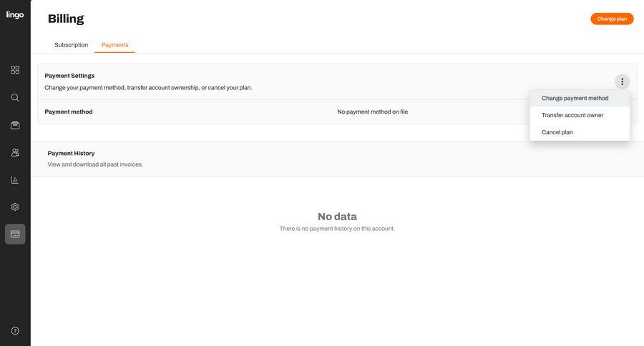This screenshot has height=346, width=644.
Task: Click the Lingo logo in the sidebar
Action: (15, 15)
